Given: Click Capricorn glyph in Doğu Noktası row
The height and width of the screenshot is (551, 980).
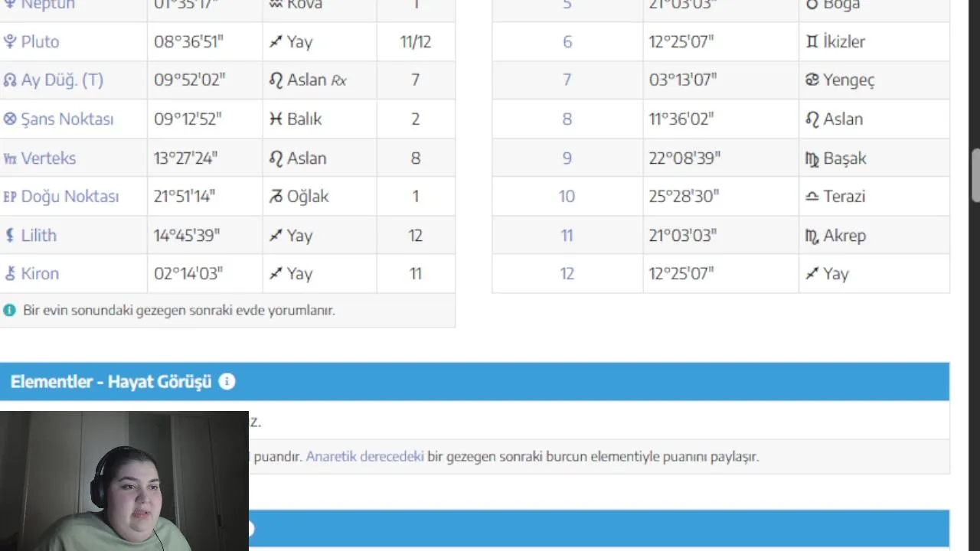Looking at the screenshot, I should pyautogui.click(x=276, y=197).
